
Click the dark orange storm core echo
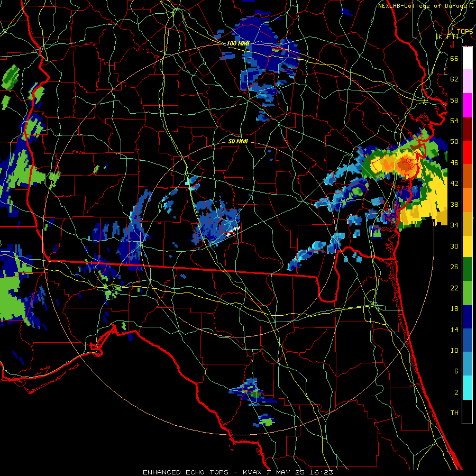[405, 164]
